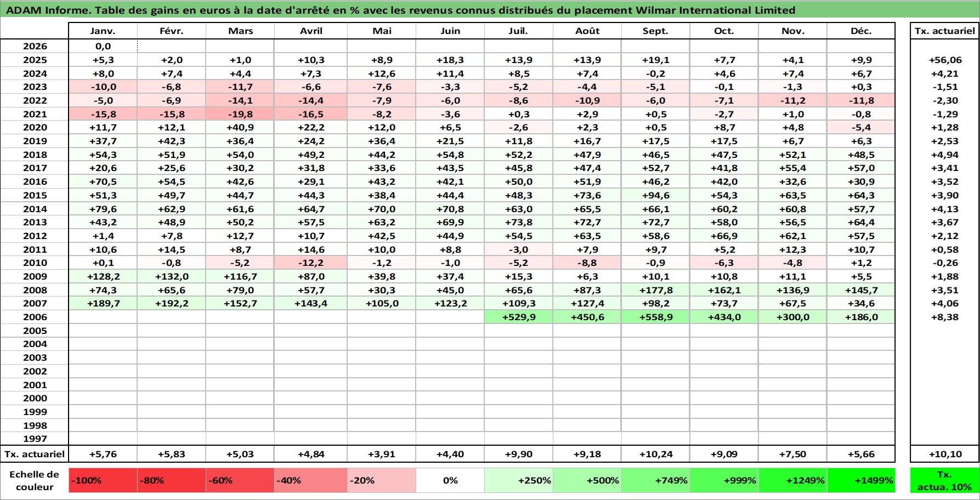Select the 'Août' column header
Screen dimensions: 980x500
click(x=587, y=31)
